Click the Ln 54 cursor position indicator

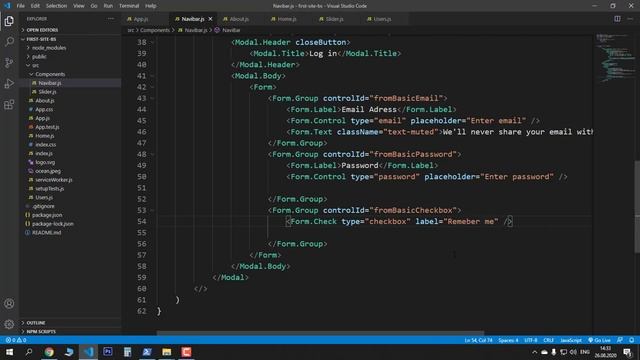pyautogui.click(x=478, y=340)
